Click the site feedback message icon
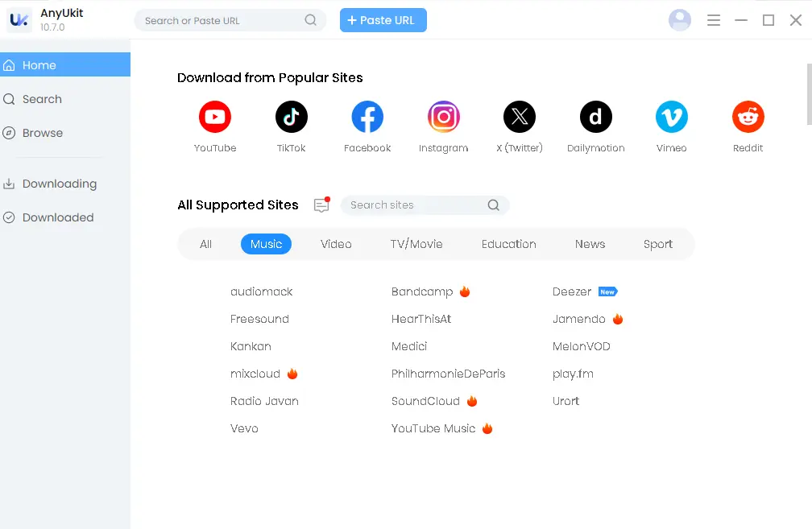This screenshot has height=529, width=812. (321, 205)
